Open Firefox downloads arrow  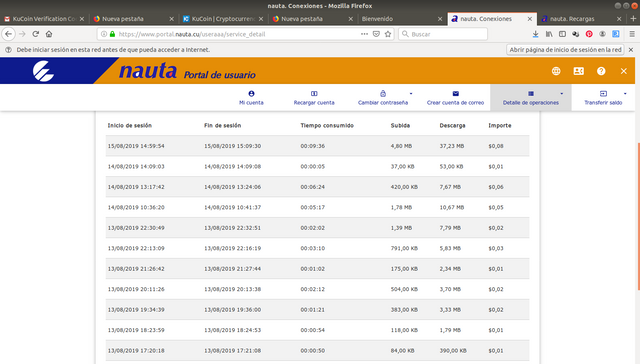(536, 34)
